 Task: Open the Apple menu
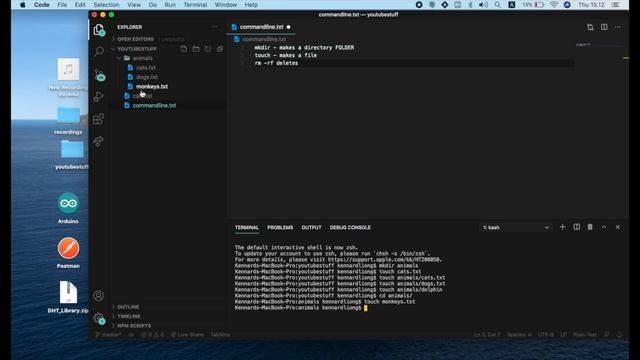[22, 5]
